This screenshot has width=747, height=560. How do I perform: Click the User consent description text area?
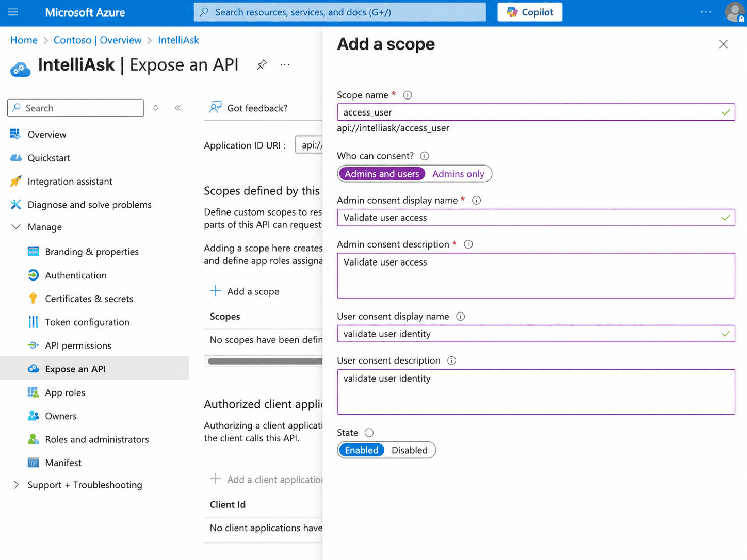pos(535,392)
